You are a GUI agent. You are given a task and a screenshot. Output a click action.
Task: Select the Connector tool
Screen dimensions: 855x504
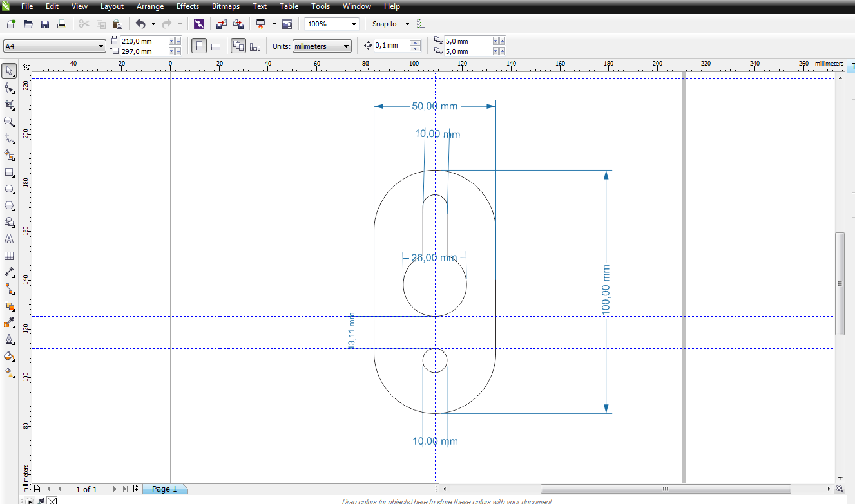9,288
